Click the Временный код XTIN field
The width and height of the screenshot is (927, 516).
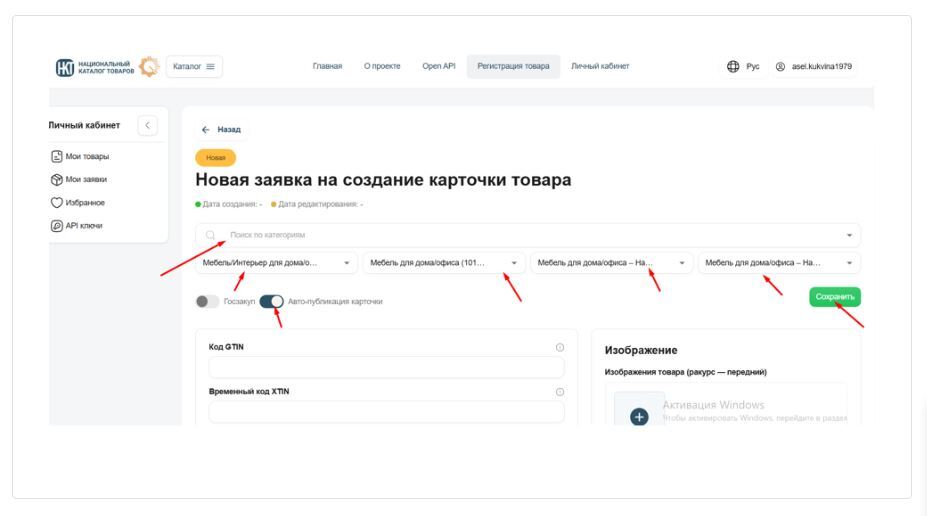pos(386,412)
